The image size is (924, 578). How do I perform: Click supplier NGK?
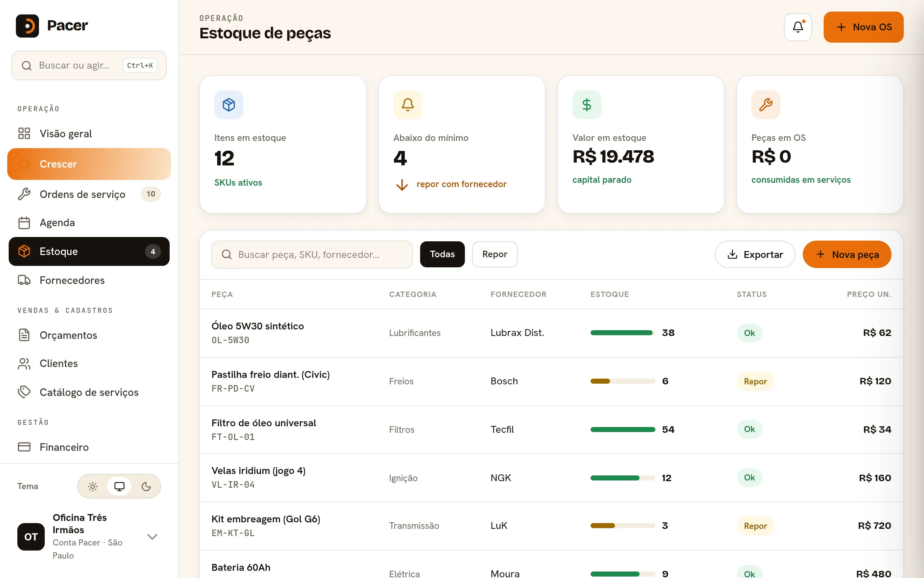(501, 478)
